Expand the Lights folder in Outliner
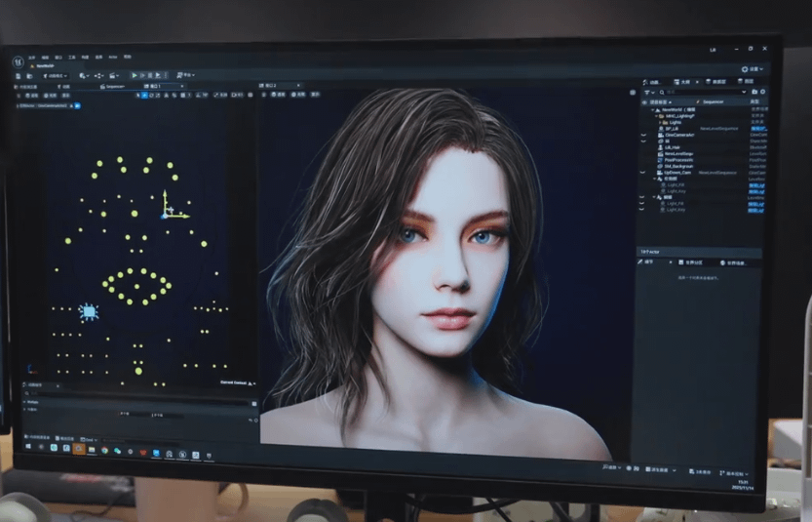Viewport: 812px width, 522px height. pos(660,122)
